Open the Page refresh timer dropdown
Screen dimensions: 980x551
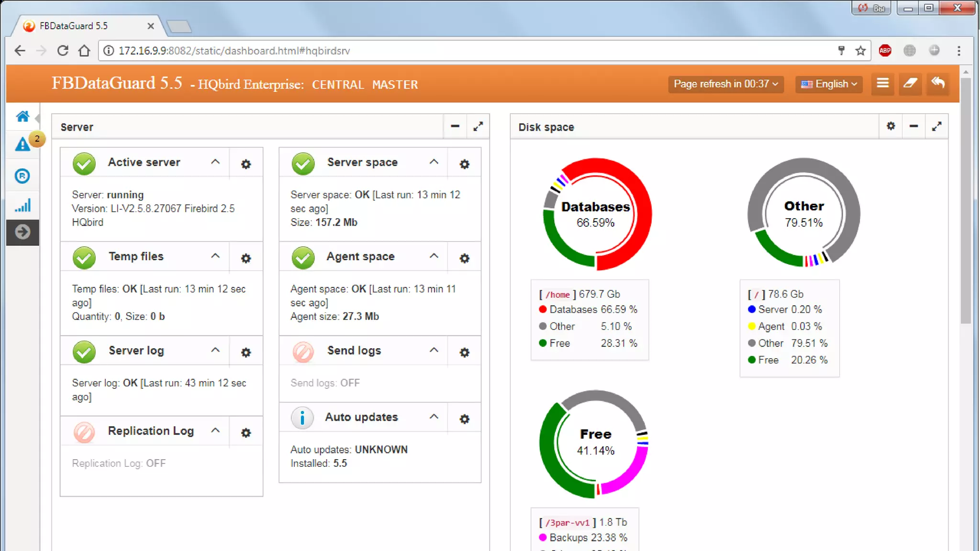coord(725,84)
